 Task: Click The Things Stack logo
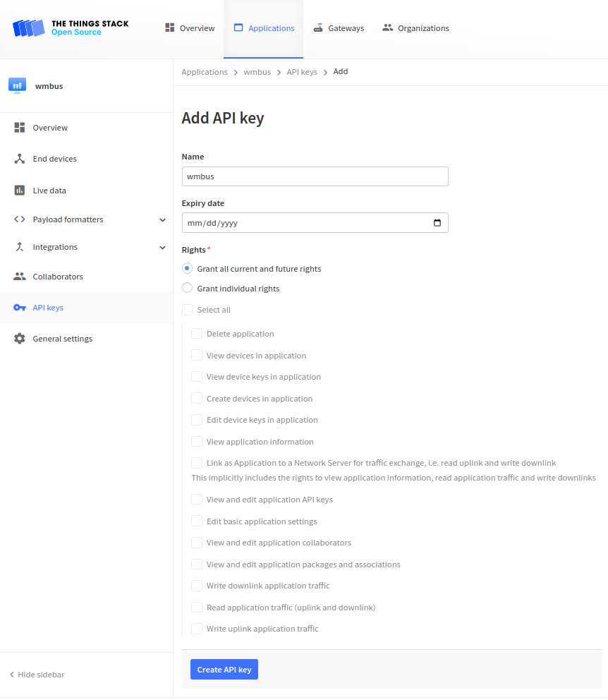coord(28,28)
